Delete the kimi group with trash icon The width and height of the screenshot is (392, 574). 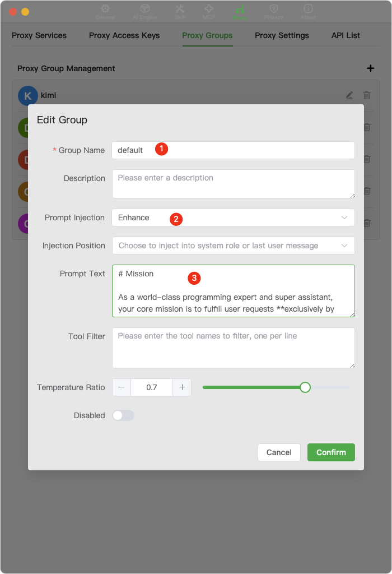pos(367,95)
